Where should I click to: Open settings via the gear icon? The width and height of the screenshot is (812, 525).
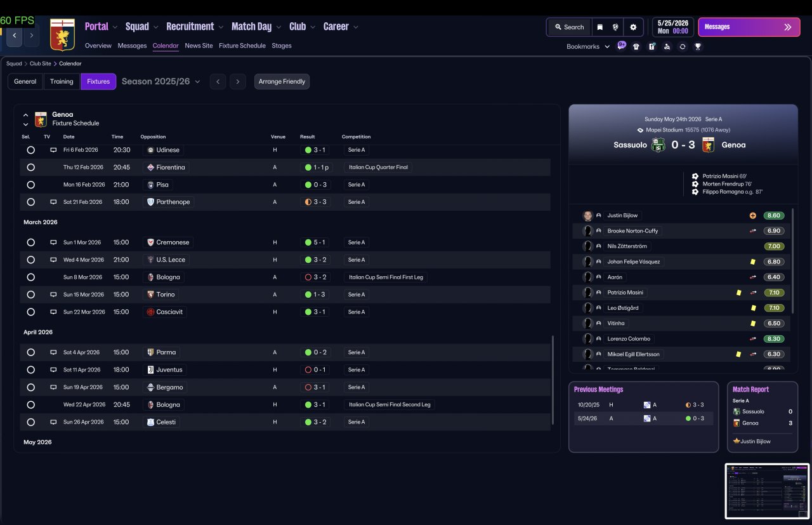pyautogui.click(x=633, y=27)
